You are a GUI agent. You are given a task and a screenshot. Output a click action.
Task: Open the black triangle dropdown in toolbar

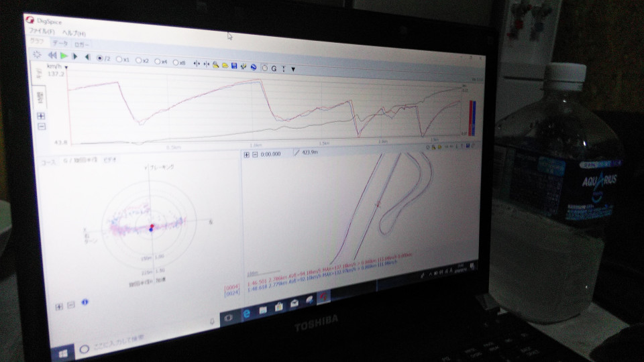pos(293,69)
